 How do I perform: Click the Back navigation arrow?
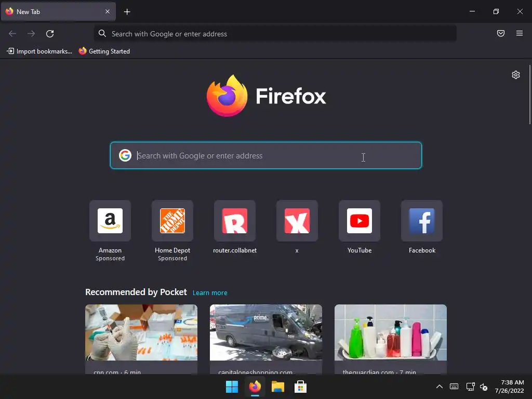point(12,34)
